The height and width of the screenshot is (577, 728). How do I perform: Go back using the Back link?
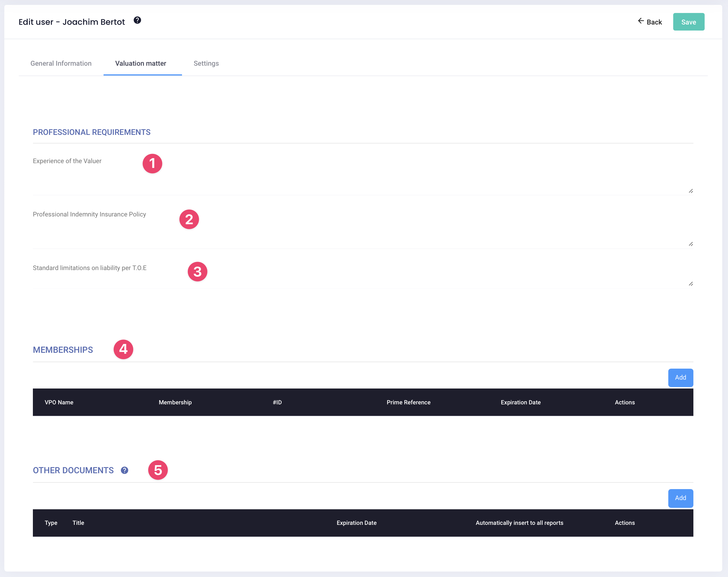tap(654, 22)
